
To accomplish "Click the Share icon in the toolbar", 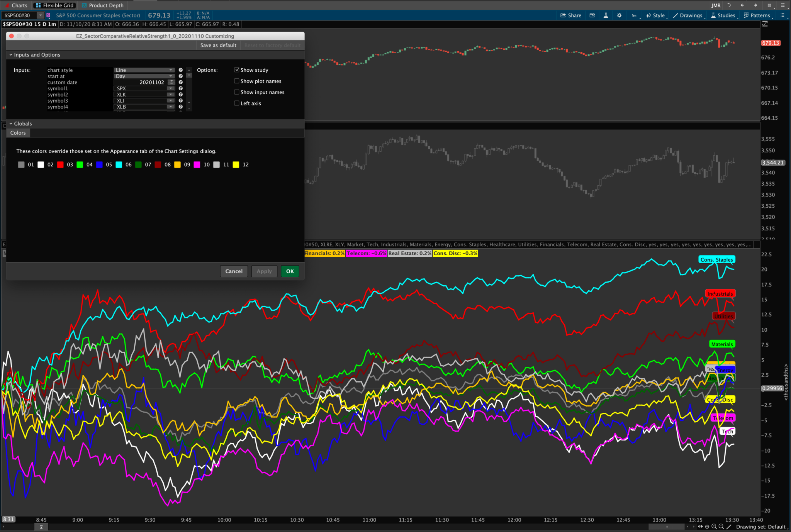I will click(x=570, y=15).
